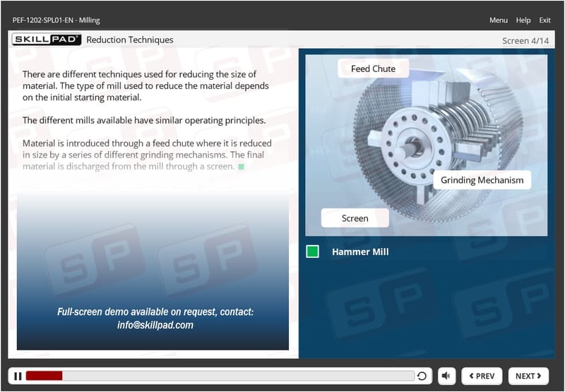This screenshot has width=565, height=392.
Task: Click the Reduction Techniques heading
Action: click(x=129, y=40)
